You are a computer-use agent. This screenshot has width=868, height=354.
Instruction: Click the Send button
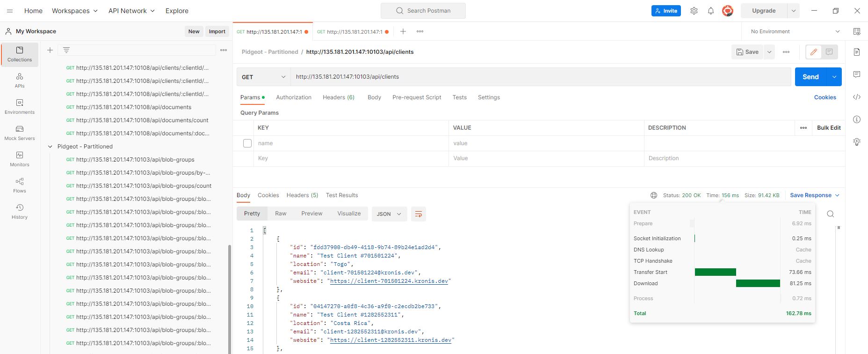[x=810, y=77]
